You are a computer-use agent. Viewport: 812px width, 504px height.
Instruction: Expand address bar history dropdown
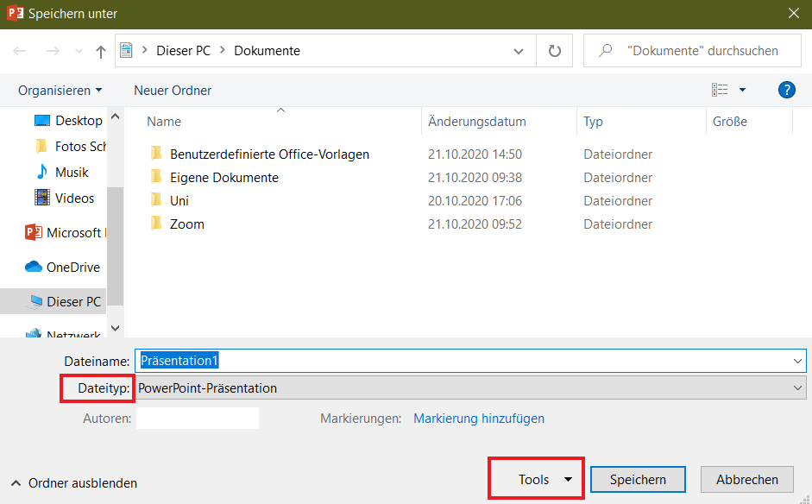tap(519, 51)
